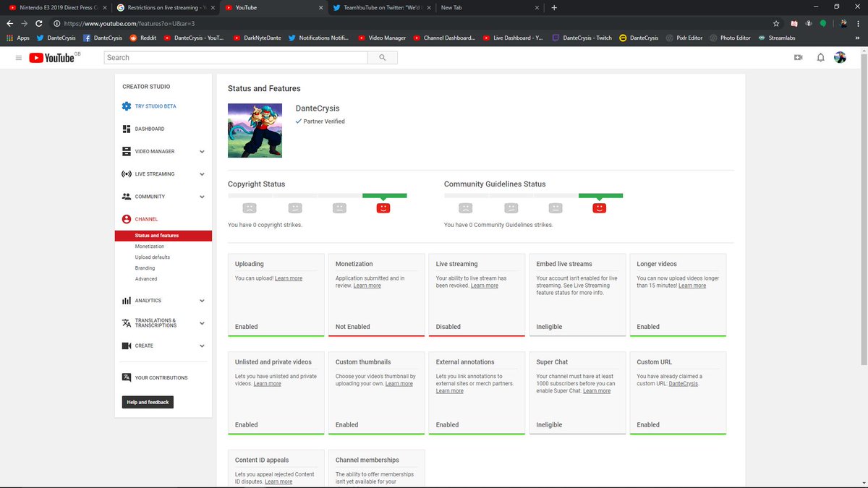The width and height of the screenshot is (868, 488).
Task: Click Learn more in Super Chat card
Action: (x=597, y=391)
